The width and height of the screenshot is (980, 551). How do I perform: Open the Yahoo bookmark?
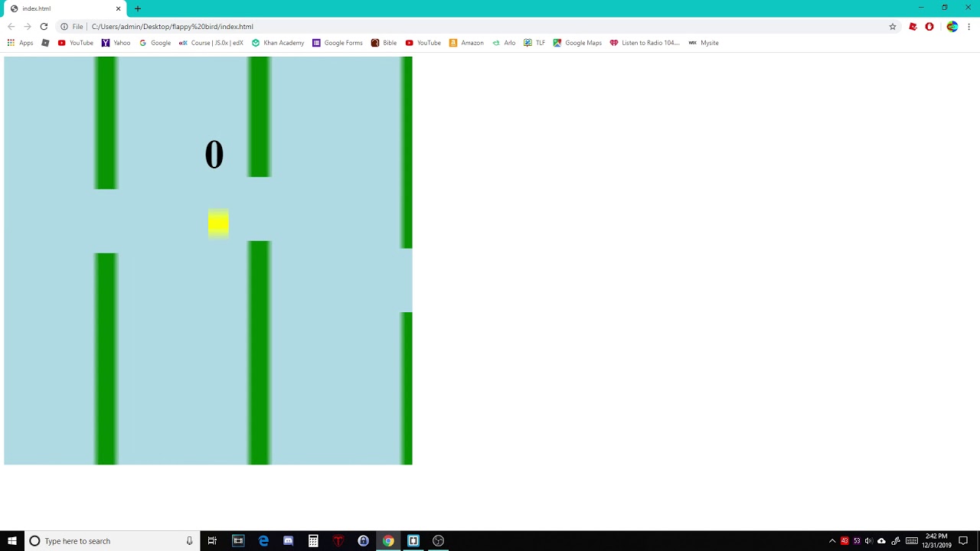pyautogui.click(x=116, y=43)
